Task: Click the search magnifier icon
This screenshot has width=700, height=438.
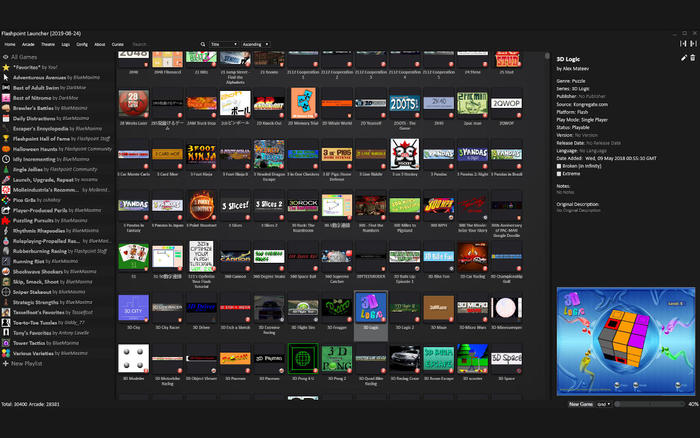Action: (x=204, y=44)
